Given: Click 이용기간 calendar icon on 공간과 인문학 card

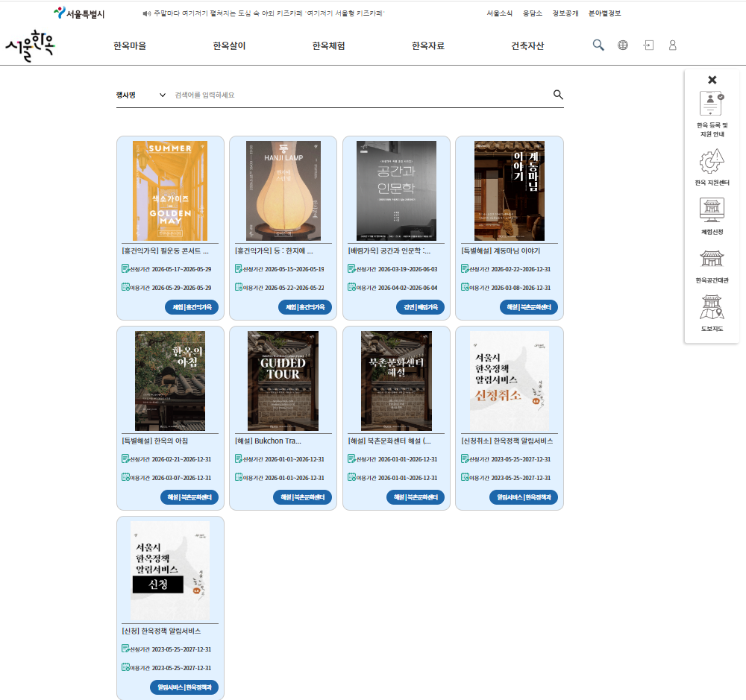Looking at the screenshot, I should [351, 287].
